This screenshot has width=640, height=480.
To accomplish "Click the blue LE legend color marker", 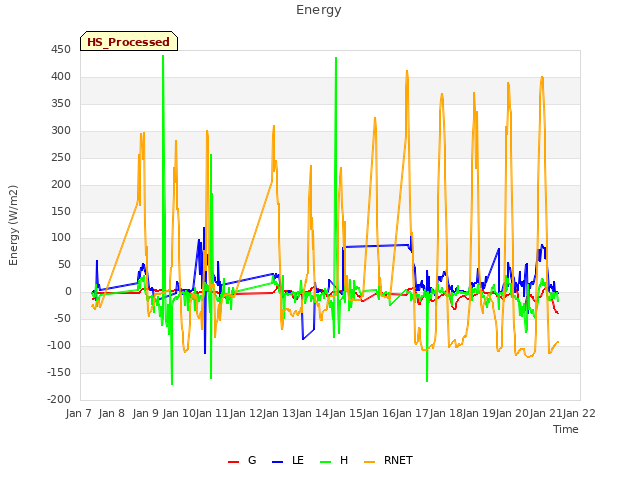I will coord(277,462).
